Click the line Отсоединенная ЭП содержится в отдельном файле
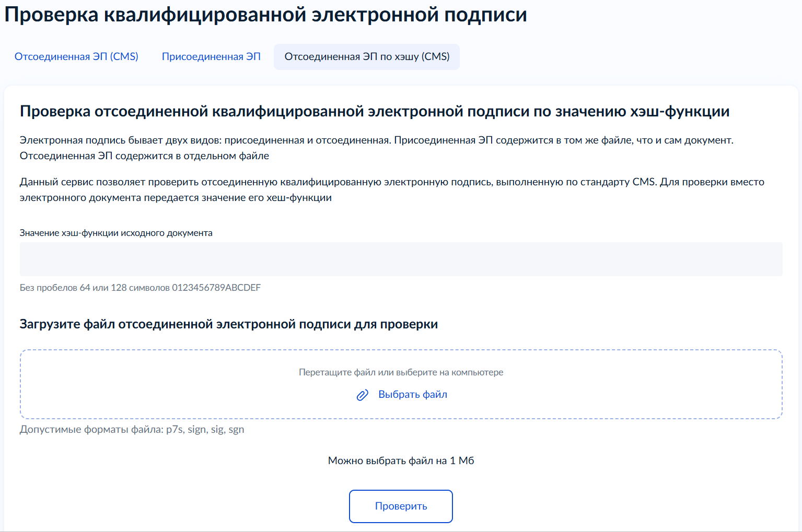The width and height of the screenshot is (802, 532). 144,156
